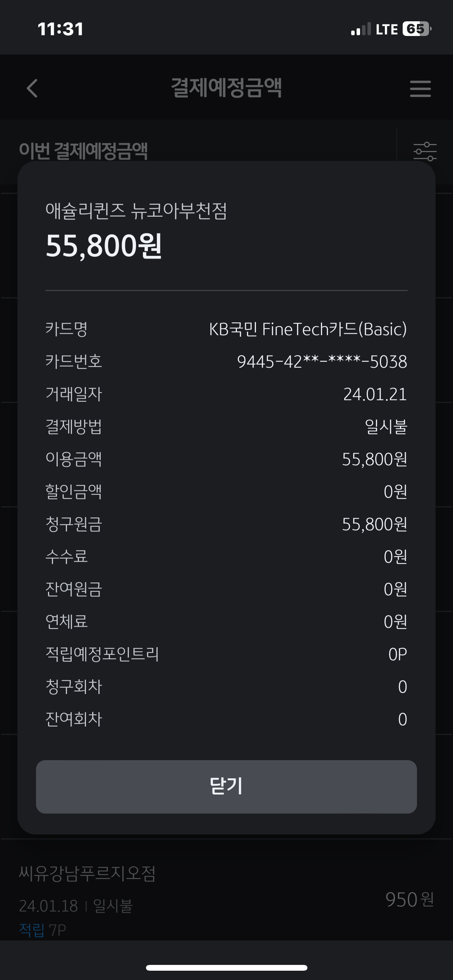The height and width of the screenshot is (980, 453).
Task: Tap the KB국민 FineTech카드(Basic) card name
Action: 308,329
